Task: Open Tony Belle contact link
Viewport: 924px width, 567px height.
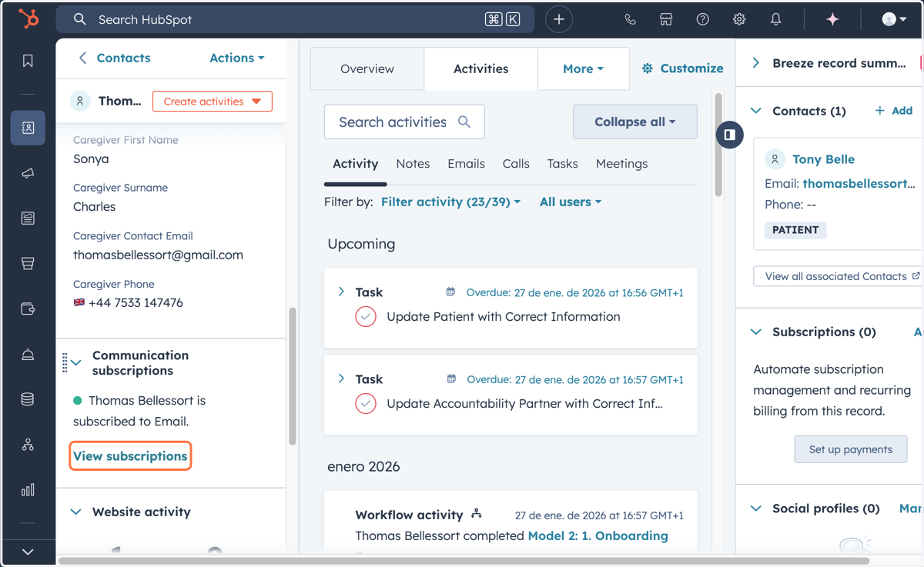Action: click(823, 159)
